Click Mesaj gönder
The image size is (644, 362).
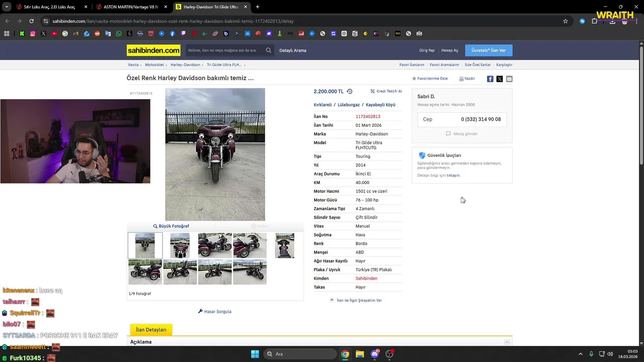point(462,134)
